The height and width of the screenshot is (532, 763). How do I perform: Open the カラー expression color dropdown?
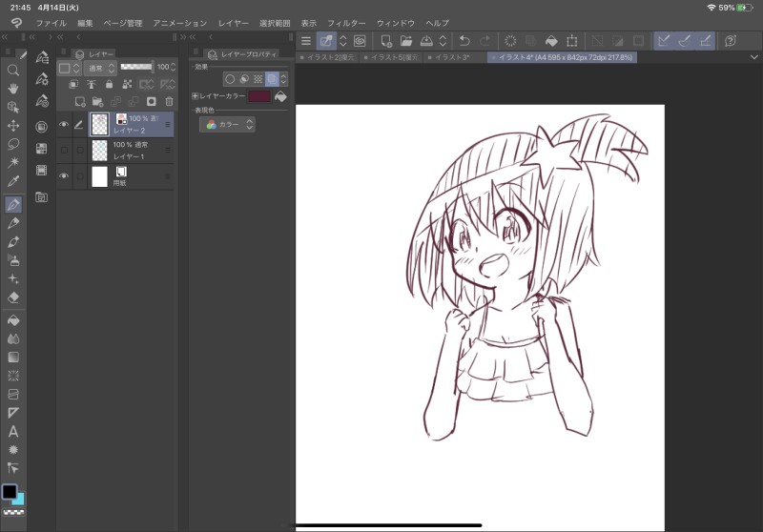[228, 125]
